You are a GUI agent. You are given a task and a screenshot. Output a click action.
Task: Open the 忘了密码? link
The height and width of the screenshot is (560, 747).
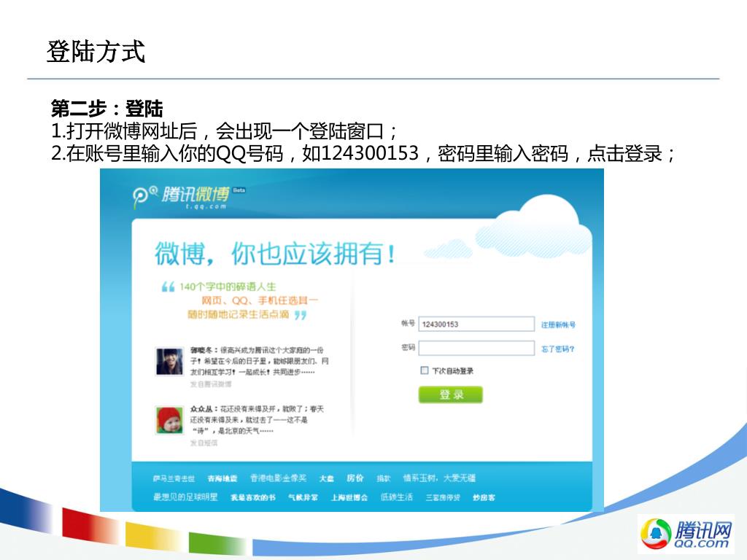pos(558,349)
